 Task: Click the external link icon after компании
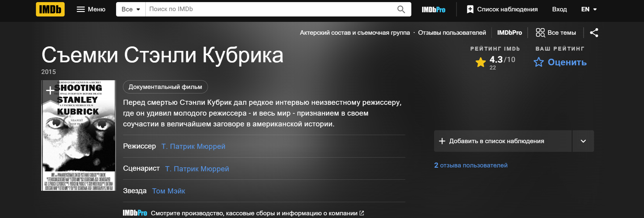pyautogui.click(x=362, y=213)
